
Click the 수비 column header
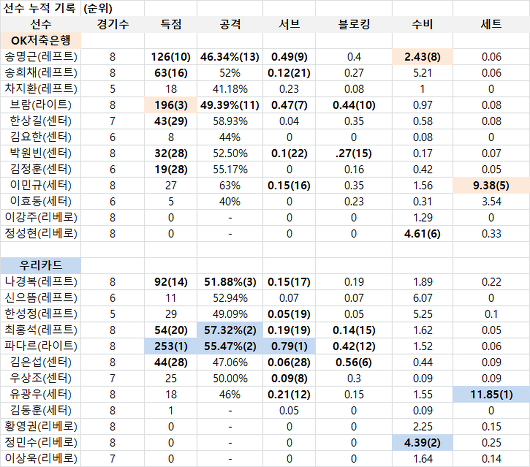(x=423, y=24)
